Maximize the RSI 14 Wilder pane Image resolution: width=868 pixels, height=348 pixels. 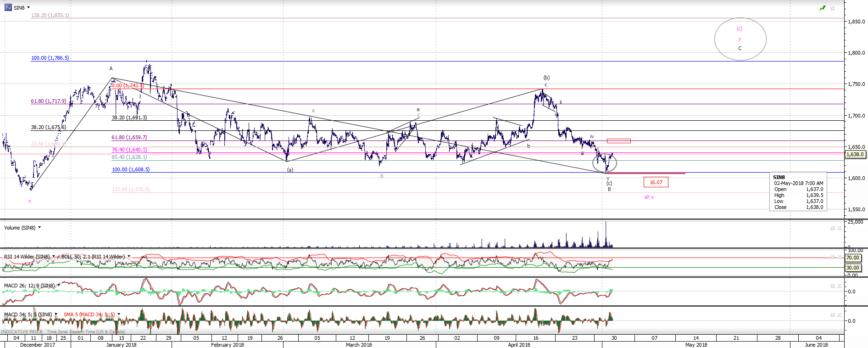point(832,257)
